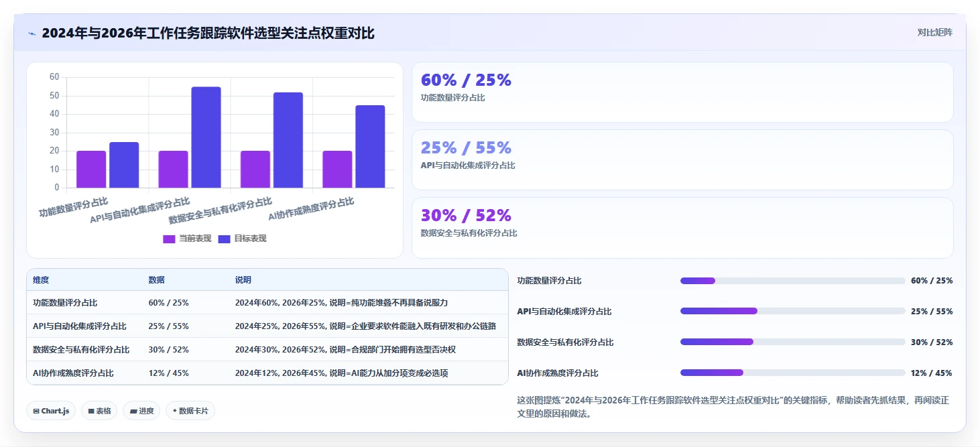Click the 数据安全与私有化评分占比 x-axis label on the chart
This screenshot has width=980, height=447.
221,210
